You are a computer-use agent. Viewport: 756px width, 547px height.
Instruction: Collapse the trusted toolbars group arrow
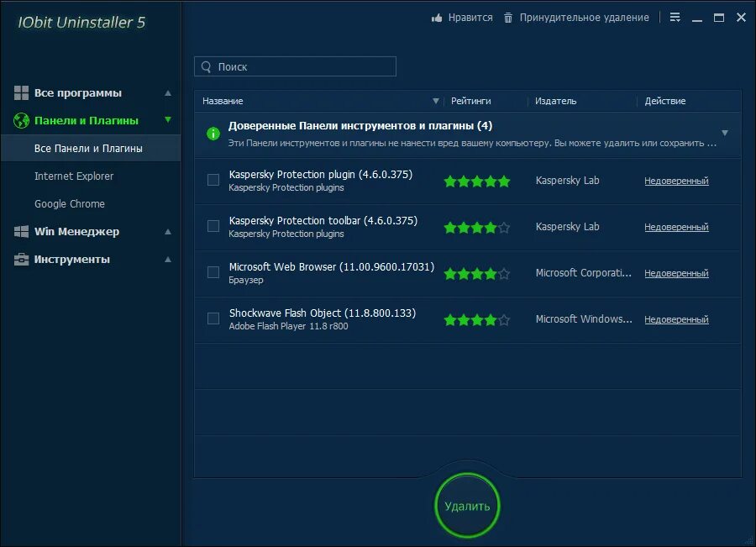725,133
